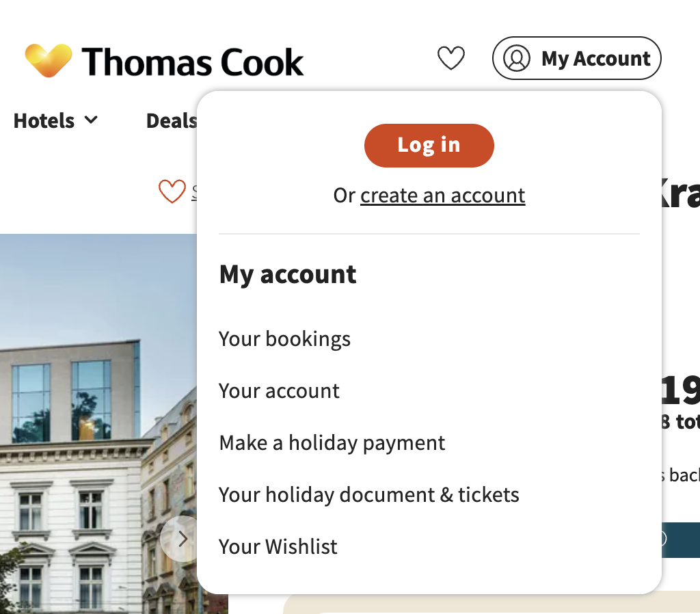
Task: Select Your bookings from account menu
Action: pos(284,339)
